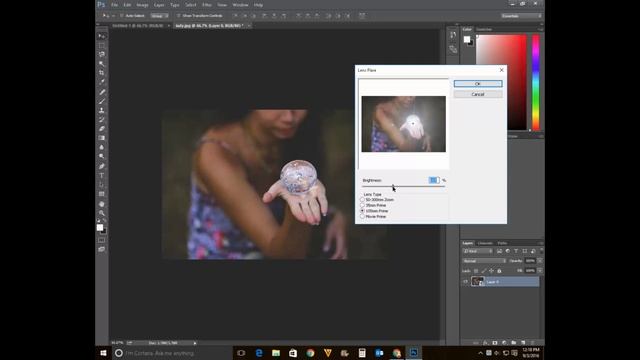
Task: Click the foreground color swatch in toolbox
Action: tap(100, 227)
